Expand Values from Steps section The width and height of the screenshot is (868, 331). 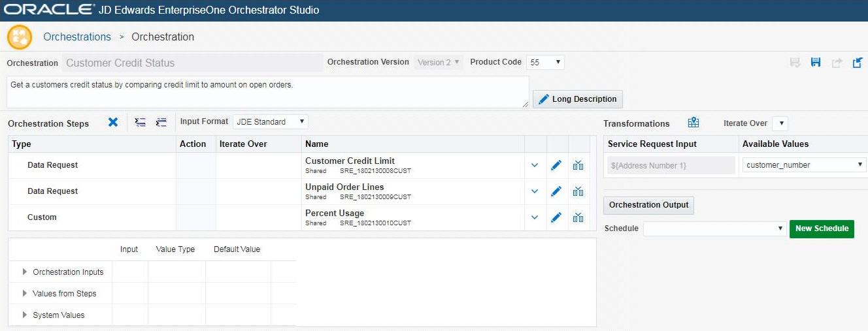[25, 293]
